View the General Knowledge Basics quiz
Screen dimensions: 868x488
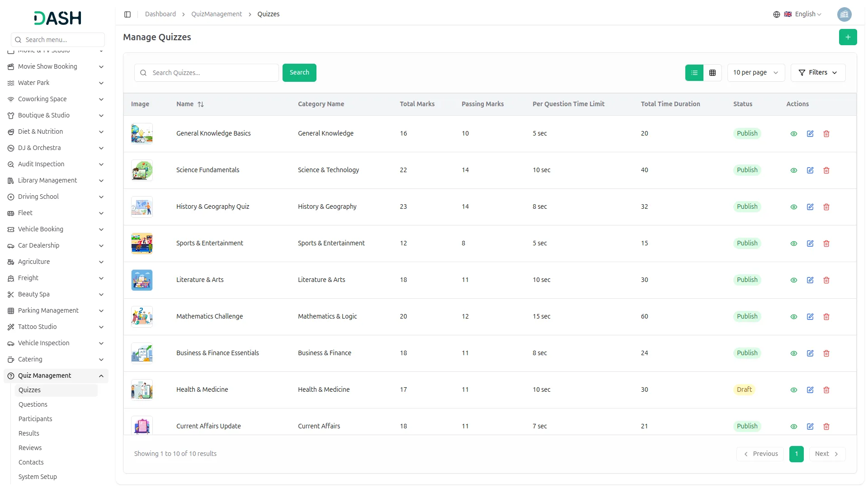point(793,134)
